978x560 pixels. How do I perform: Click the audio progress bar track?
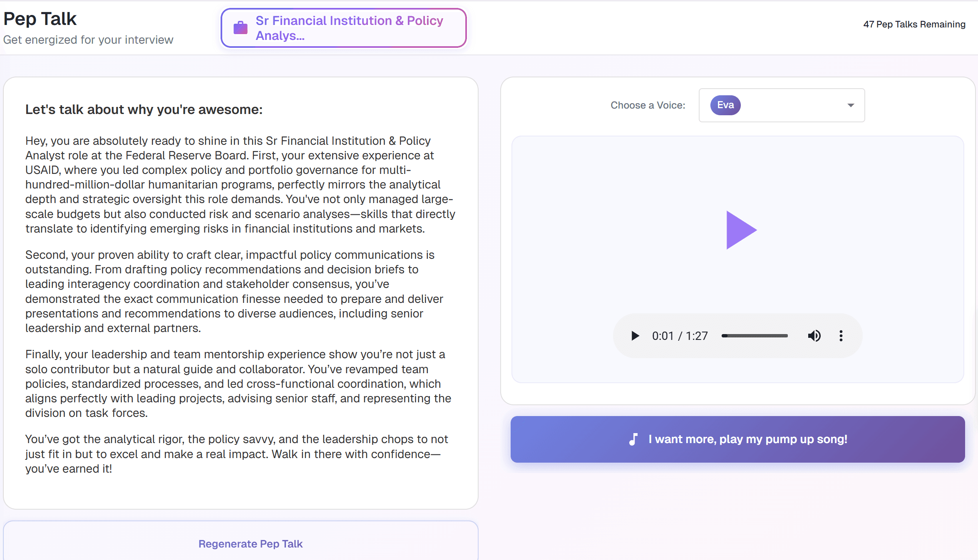pos(755,336)
